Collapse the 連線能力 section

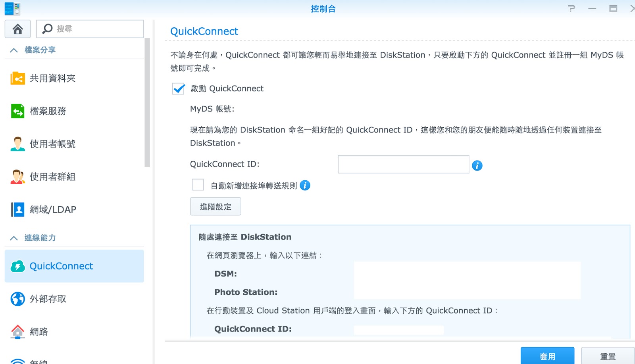pyautogui.click(x=14, y=238)
